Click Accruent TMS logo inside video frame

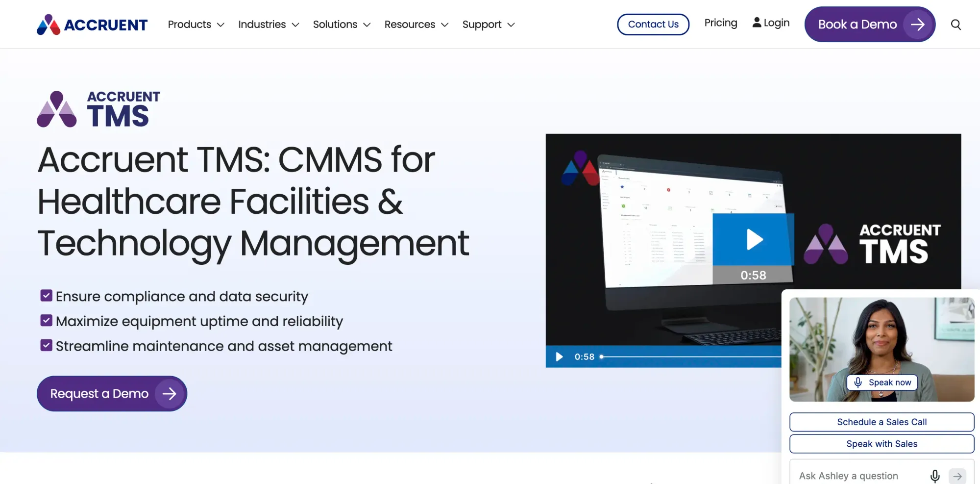[x=872, y=244]
